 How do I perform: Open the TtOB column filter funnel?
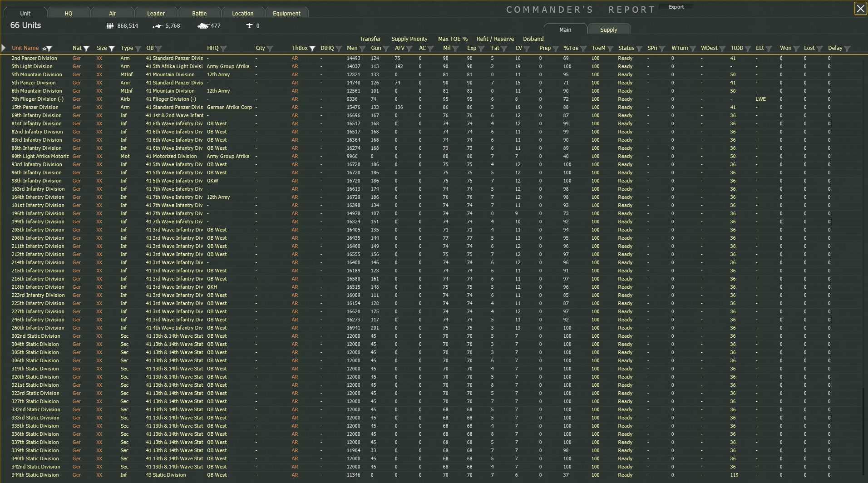click(x=748, y=49)
